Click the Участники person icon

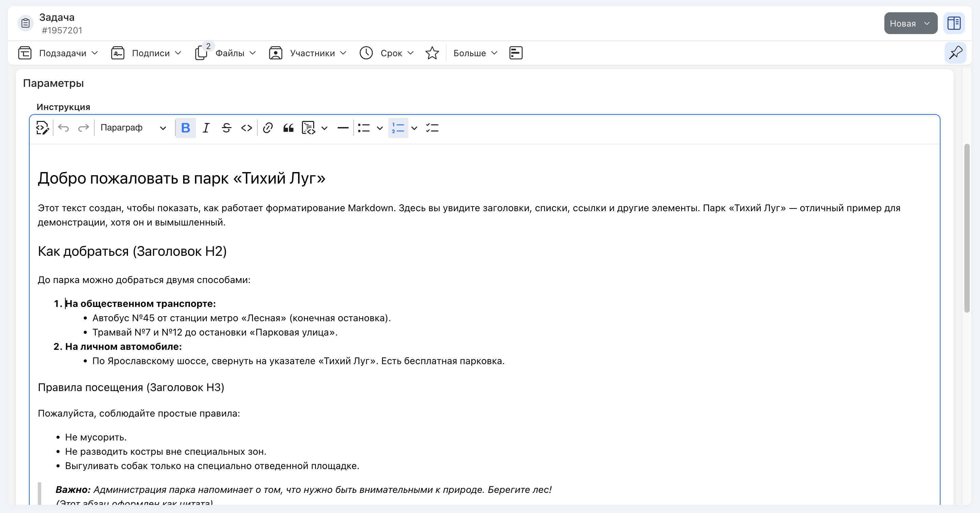click(275, 53)
